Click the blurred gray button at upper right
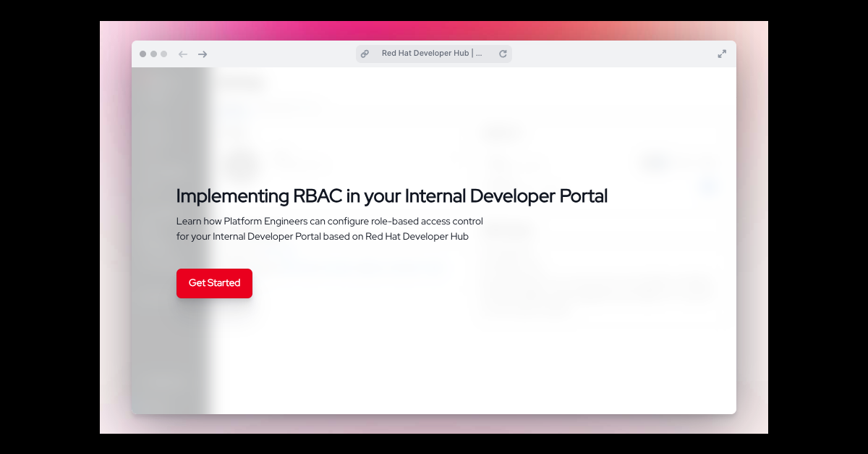The height and width of the screenshot is (454, 868). [x=655, y=163]
